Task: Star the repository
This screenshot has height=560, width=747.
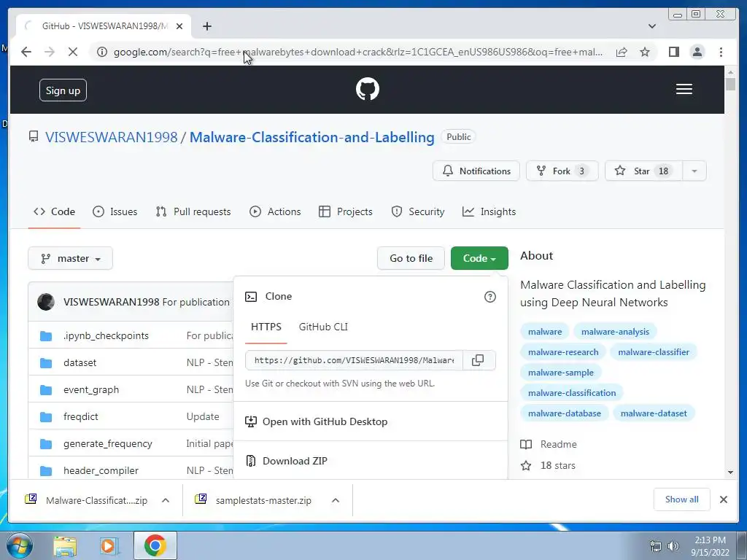Action: pos(643,171)
